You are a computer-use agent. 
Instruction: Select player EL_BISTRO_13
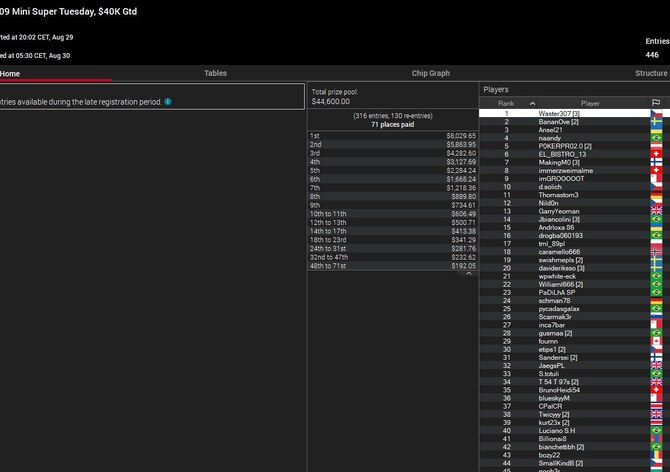click(562, 154)
